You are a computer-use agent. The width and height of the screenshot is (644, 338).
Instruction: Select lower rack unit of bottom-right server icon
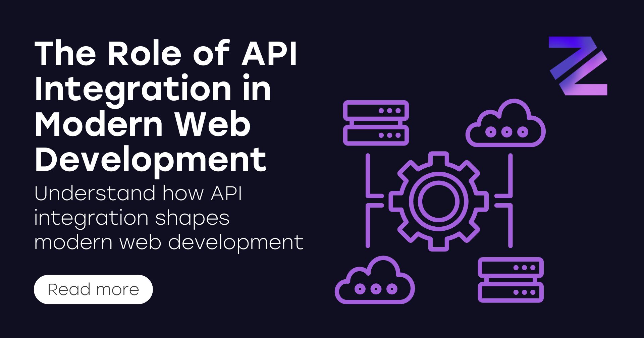[511, 292]
